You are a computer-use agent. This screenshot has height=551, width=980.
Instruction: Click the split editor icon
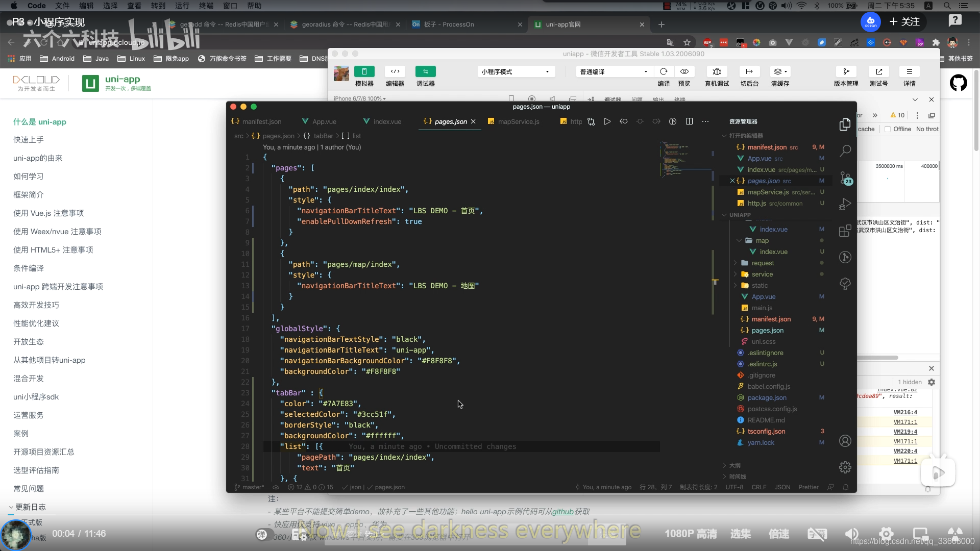pyautogui.click(x=689, y=121)
